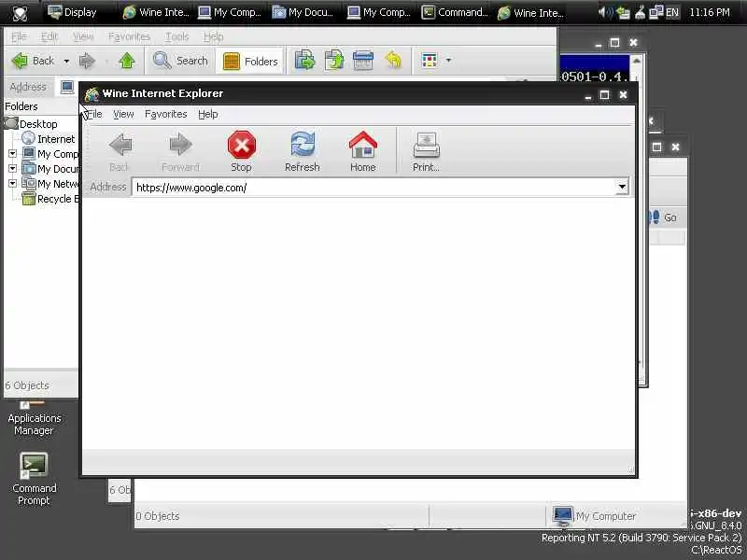Viewport: 747px width, 560px height.
Task: Click the EN language indicator in tray
Action: (672, 12)
